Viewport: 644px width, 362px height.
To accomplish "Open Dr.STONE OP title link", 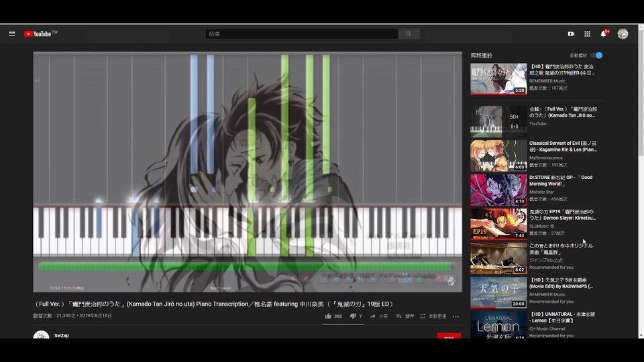I will point(561,180).
